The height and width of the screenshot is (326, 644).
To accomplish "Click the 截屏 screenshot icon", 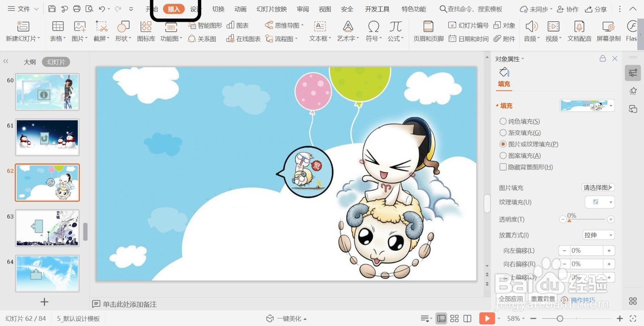I will pyautogui.click(x=101, y=27).
